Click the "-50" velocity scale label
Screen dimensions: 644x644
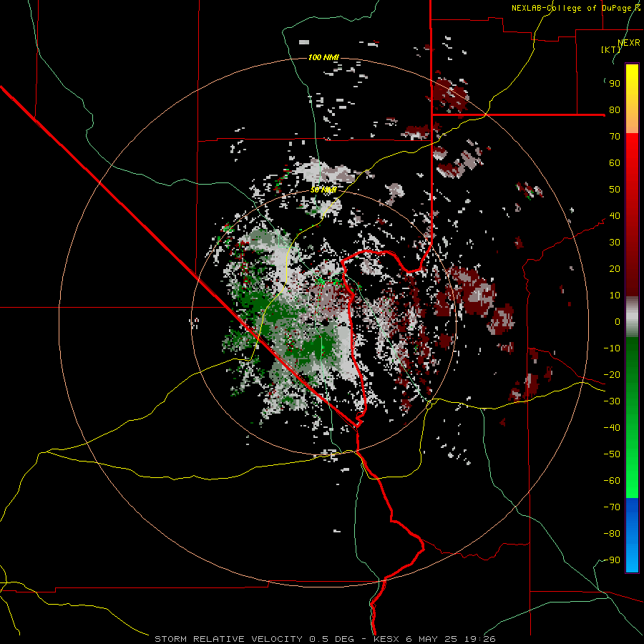(612, 454)
